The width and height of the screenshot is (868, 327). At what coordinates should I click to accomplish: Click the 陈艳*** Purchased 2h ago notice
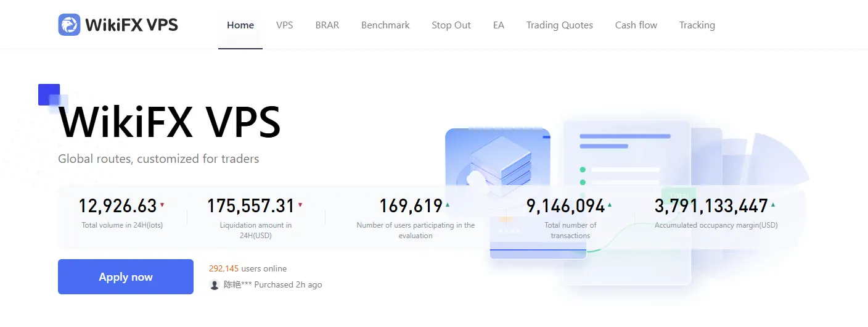[272, 285]
